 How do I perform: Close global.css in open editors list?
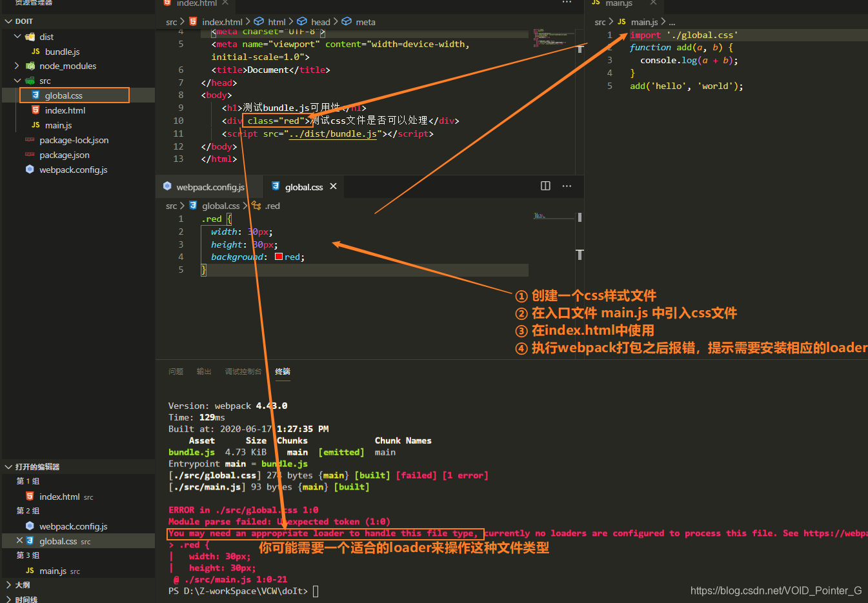click(x=19, y=541)
